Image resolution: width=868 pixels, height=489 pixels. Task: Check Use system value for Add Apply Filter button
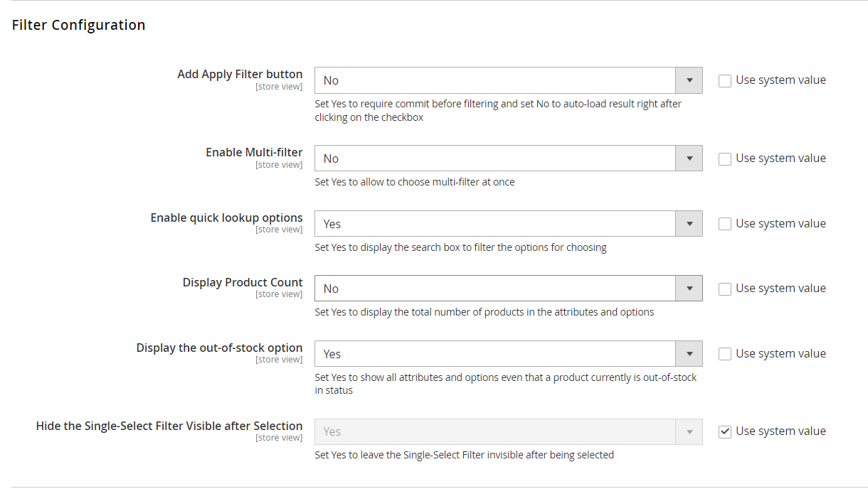725,81
